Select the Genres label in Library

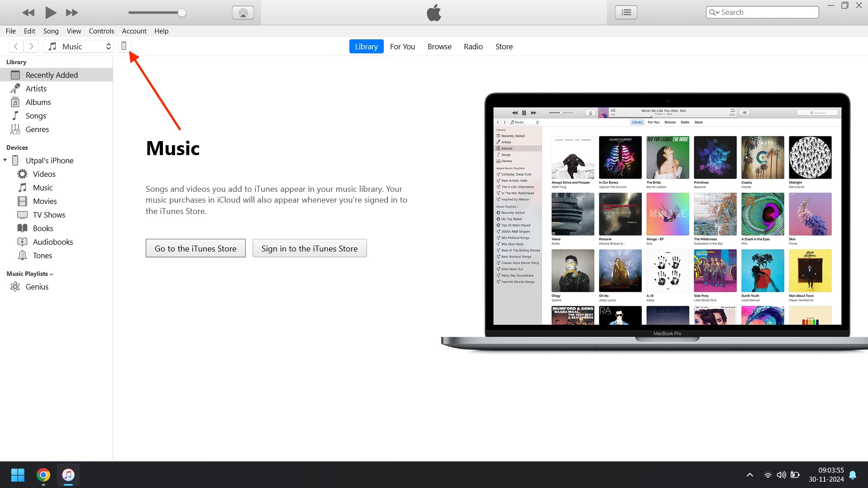[x=38, y=129]
